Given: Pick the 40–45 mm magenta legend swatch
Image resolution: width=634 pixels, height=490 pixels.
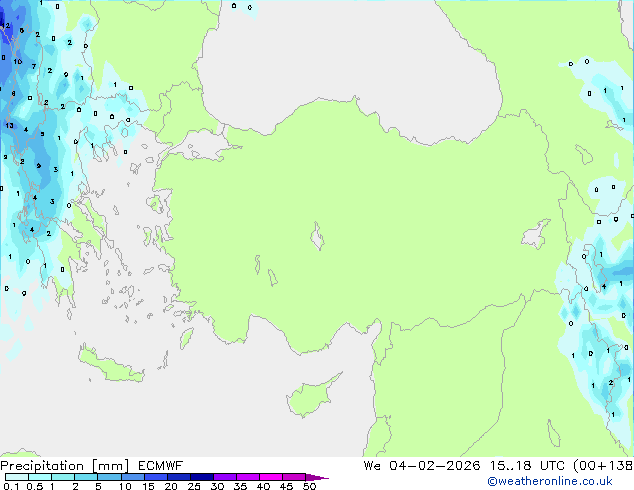Looking at the screenshot, I should [x=271, y=477].
